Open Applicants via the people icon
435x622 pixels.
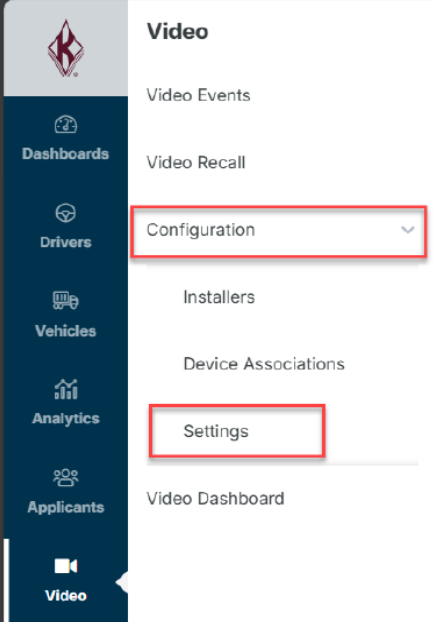pos(65,477)
